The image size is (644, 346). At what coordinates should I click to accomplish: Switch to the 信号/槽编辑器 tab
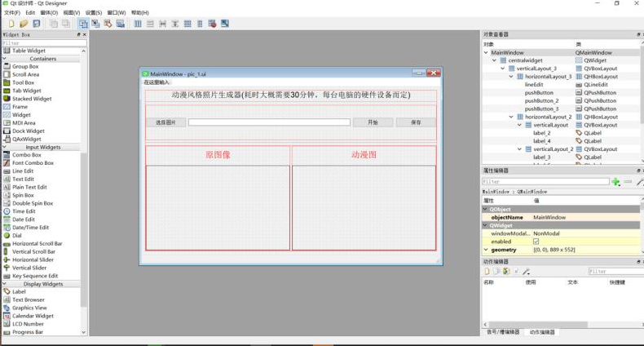pyautogui.click(x=503, y=332)
